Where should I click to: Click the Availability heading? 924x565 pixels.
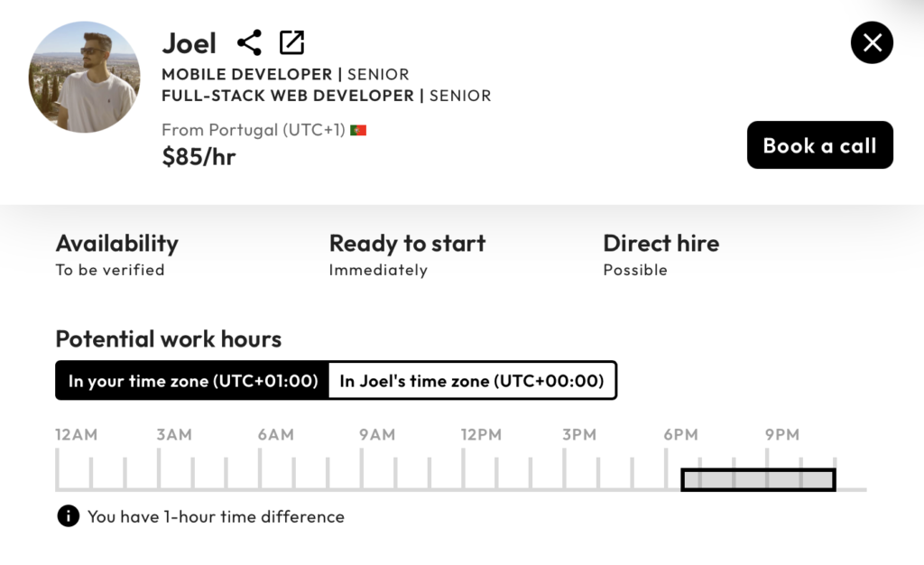[x=117, y=244]
